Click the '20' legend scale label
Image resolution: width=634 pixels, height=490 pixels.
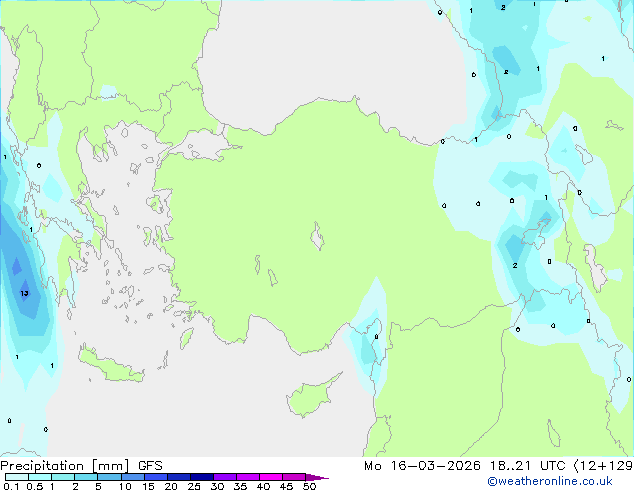[x=171, y=486]
